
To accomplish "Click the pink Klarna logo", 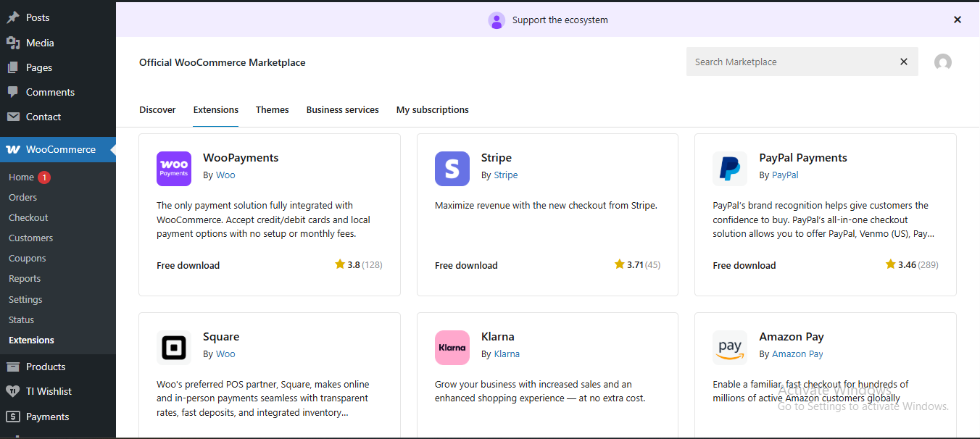I will tap(452, 348).
